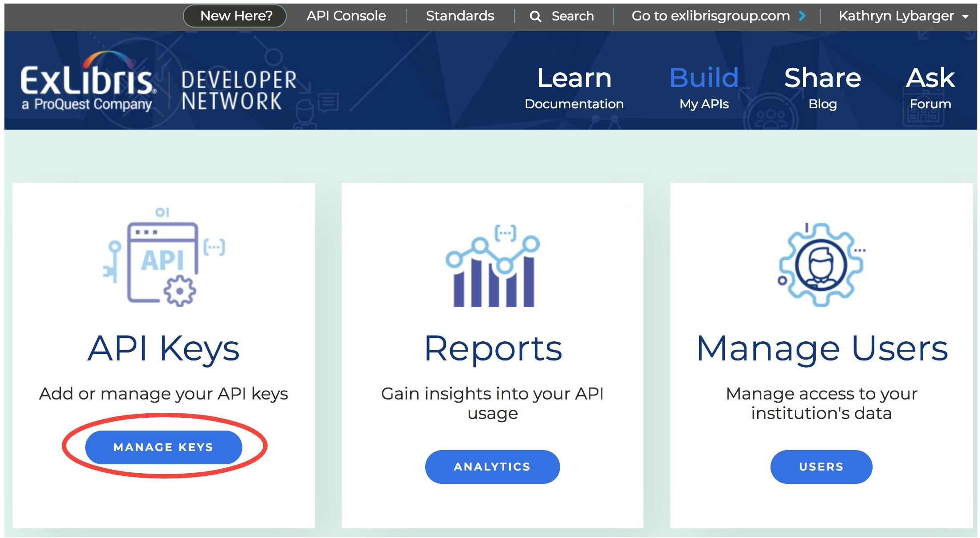Image resolution: width=980 pixels, height=538 pixels.
Task: Click the New Here? pill link
Action: 235,16
